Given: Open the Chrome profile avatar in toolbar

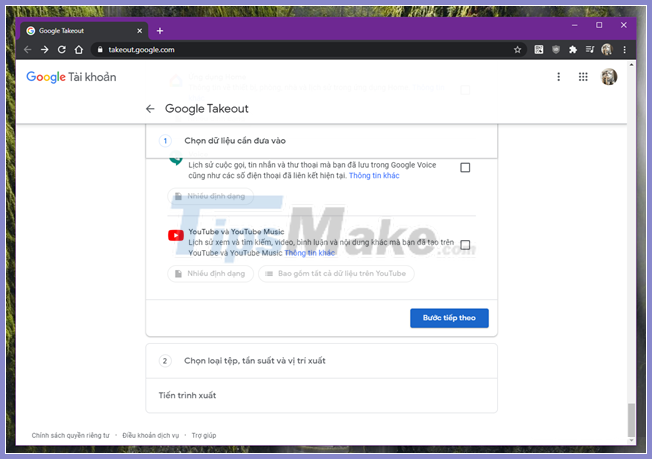Looking at the screenshot, I should tap(607, 49).
